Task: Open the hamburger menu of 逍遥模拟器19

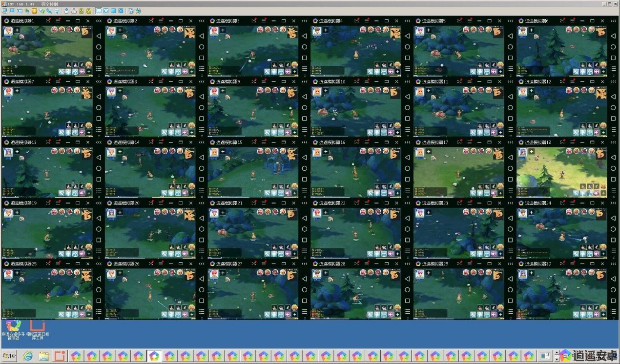Action: (58, 202)
